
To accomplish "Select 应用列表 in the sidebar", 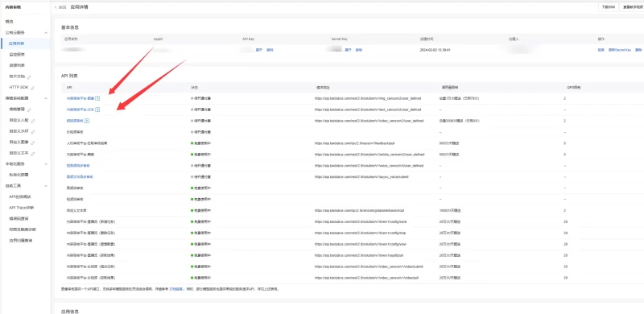I will point(16,43).
